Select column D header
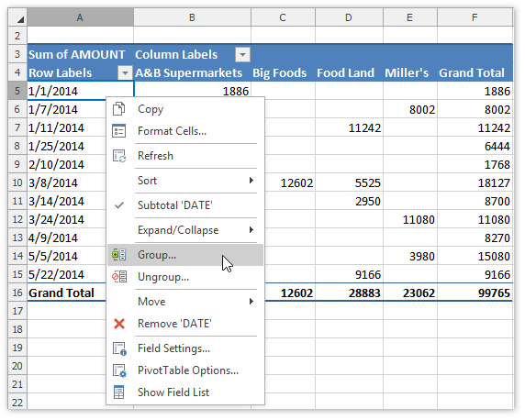 (349, 17)
